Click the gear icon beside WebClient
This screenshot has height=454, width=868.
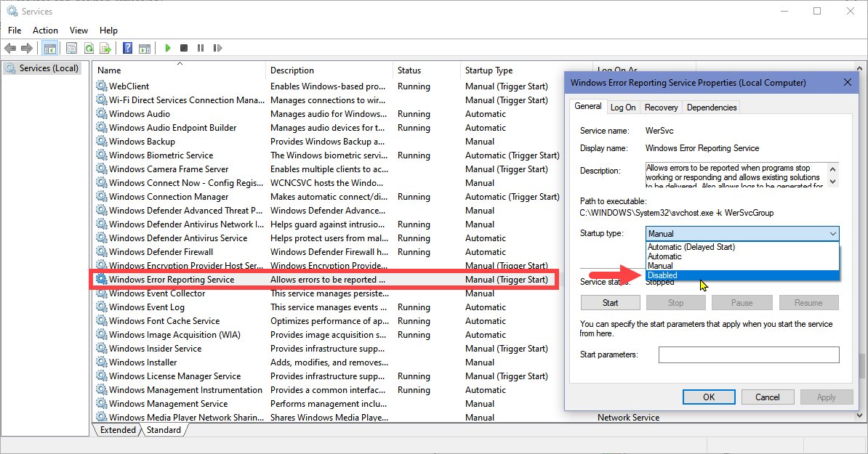101,86
